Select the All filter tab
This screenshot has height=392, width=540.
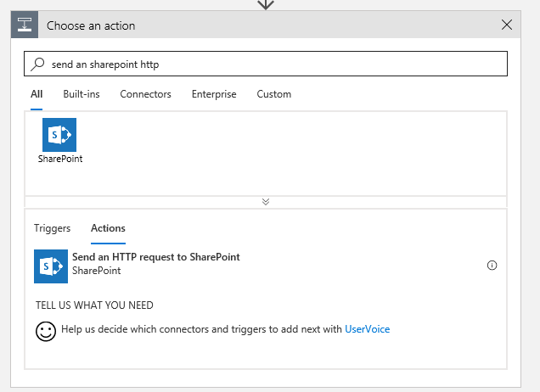[x=37, y=94]
